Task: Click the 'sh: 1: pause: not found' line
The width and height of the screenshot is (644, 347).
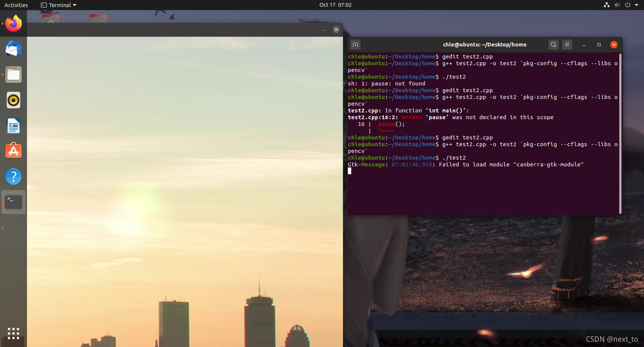Action: pyautogui.click(x=386, y=84)
